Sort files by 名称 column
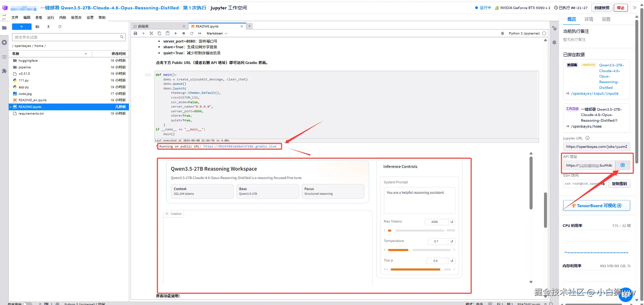This screenshot has height=305, width=644. [50, 54]
